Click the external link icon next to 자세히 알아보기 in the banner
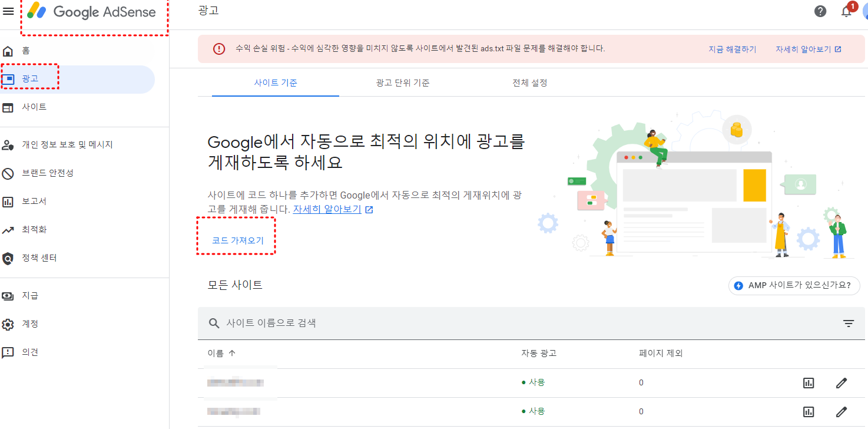868x429 pixels. 837,49
